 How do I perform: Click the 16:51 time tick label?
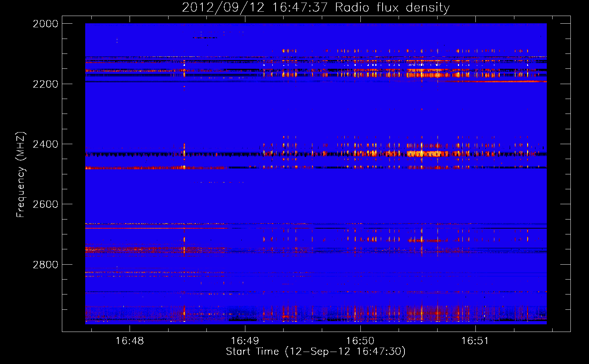[475, 341]
